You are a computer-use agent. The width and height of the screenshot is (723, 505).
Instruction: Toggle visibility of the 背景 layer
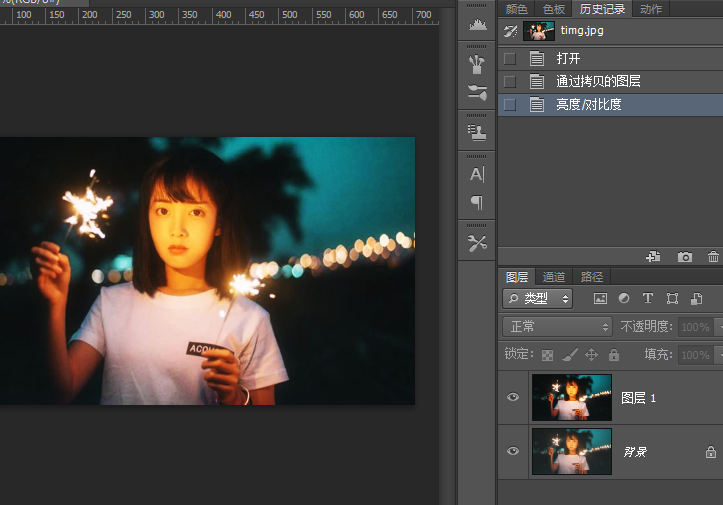pyautogui.click(x=513, y=451)
